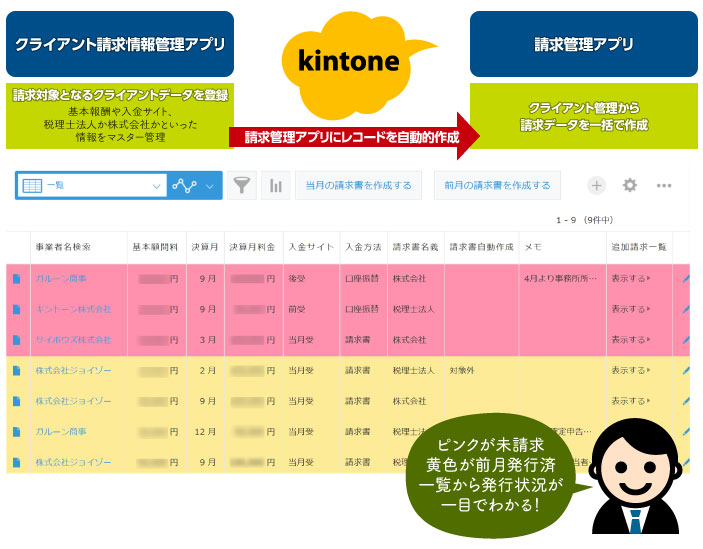Select 9月 cell in キントーン株式会社 row

(x=208, y=309)
